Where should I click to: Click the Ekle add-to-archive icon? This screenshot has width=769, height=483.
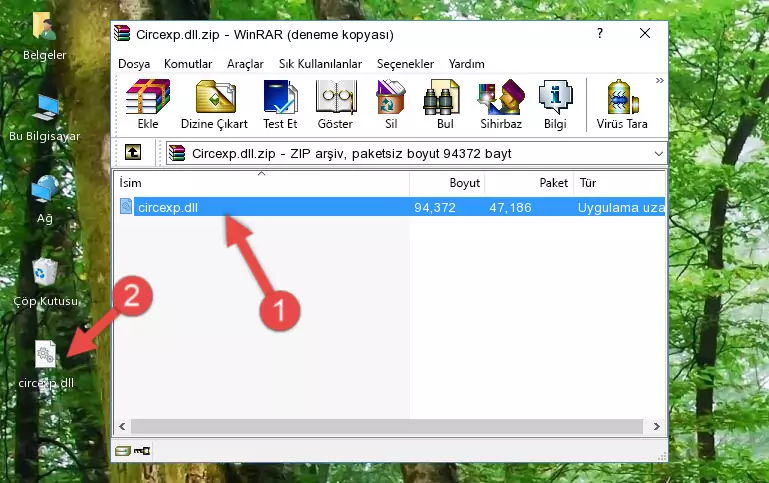[148, 104]
